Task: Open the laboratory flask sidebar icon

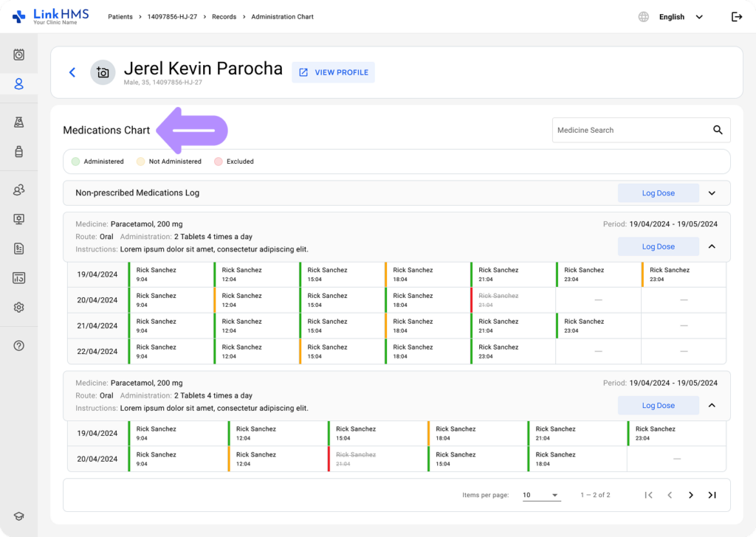Action: point(19,122)
